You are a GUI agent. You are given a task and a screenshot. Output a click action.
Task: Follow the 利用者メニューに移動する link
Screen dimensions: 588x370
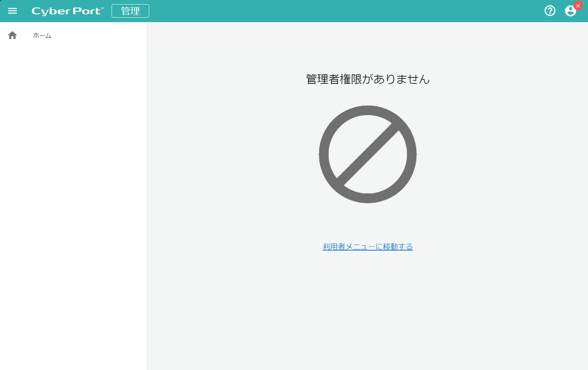(367, 247)
